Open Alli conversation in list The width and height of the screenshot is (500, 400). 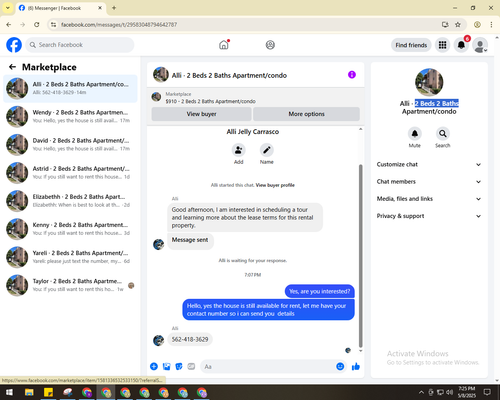tap(70, 88)
